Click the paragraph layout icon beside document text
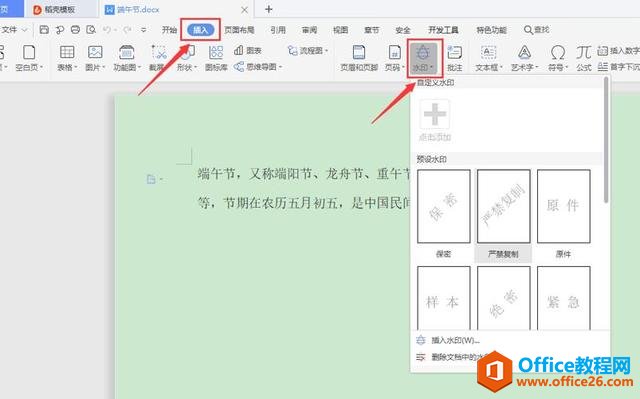Viewport: 640px width, 399px height. (x=151, y=179)
